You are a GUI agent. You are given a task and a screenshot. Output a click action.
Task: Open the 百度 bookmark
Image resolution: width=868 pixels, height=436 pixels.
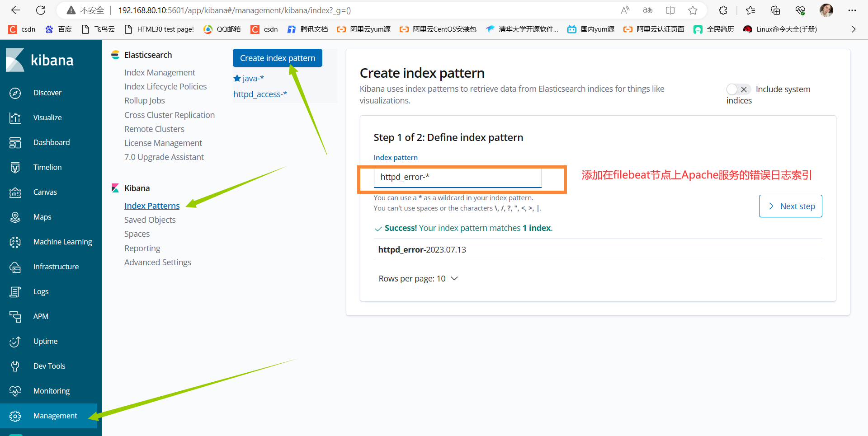tap(59, 29)
